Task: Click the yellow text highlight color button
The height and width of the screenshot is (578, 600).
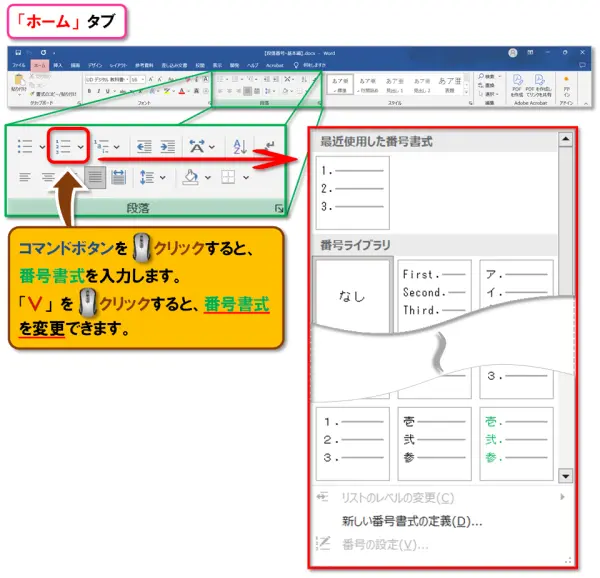Action: coord(167,91)
